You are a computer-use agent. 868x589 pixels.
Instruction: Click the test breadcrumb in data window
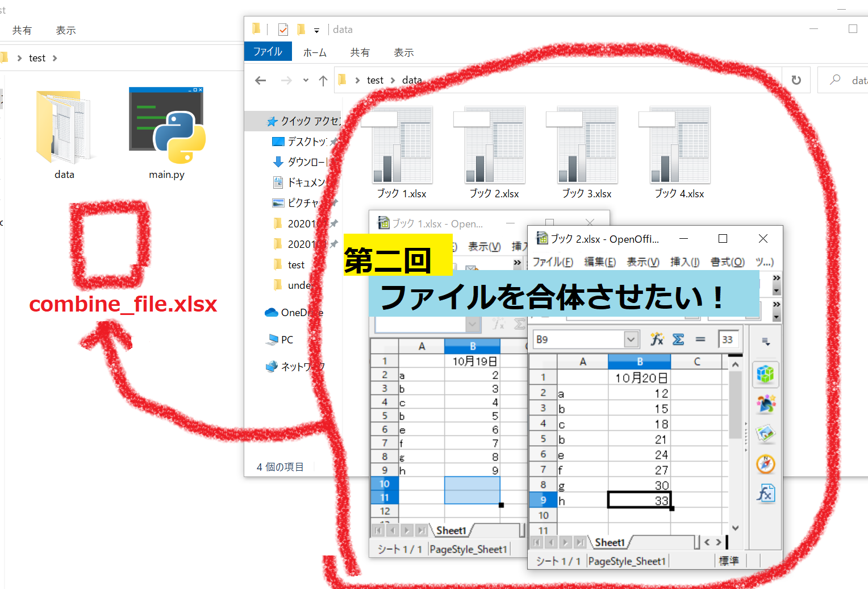click(375, 80)
